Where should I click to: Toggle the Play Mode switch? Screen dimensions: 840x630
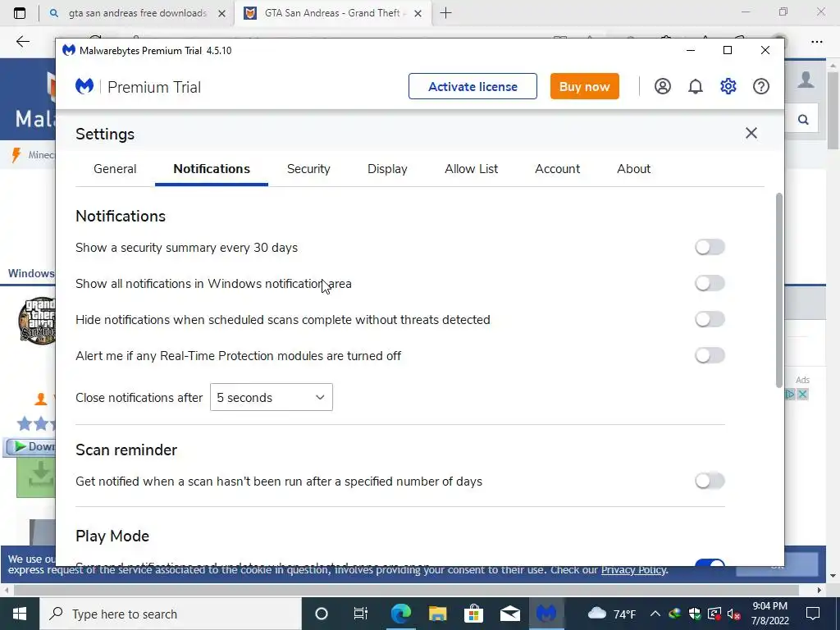[710, 563]
